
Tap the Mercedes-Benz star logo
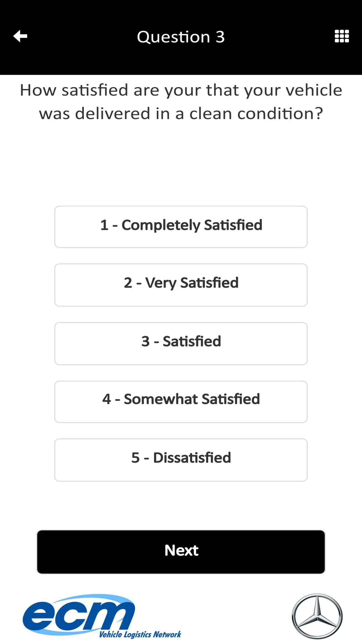(317, 616)
